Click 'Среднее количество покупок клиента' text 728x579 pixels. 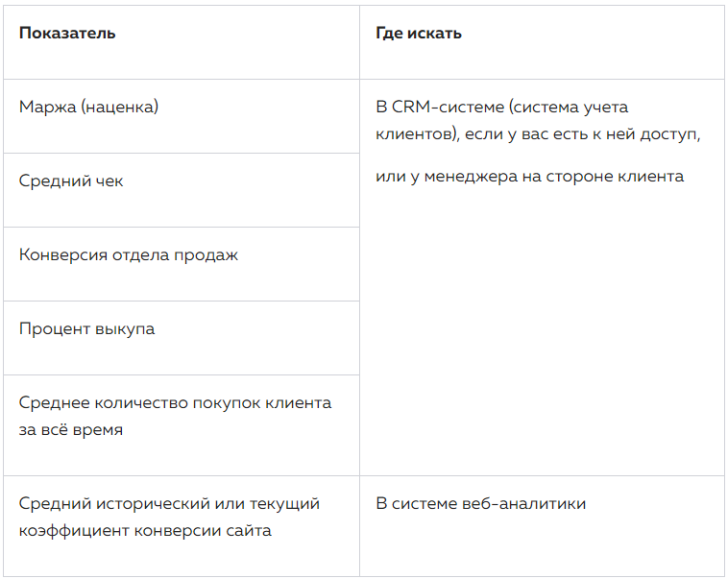pos(175,403)
